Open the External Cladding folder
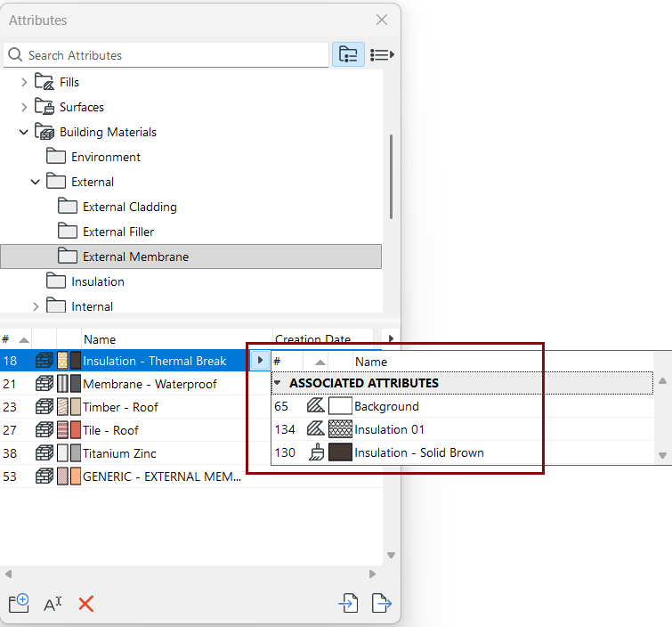This screenshot has height=627, width=672. click(129, 207)
